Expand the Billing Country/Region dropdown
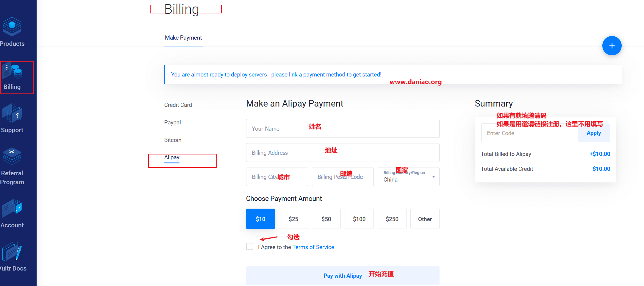The width and height of the screenshot is (644, 286). [x=408, y=177]
